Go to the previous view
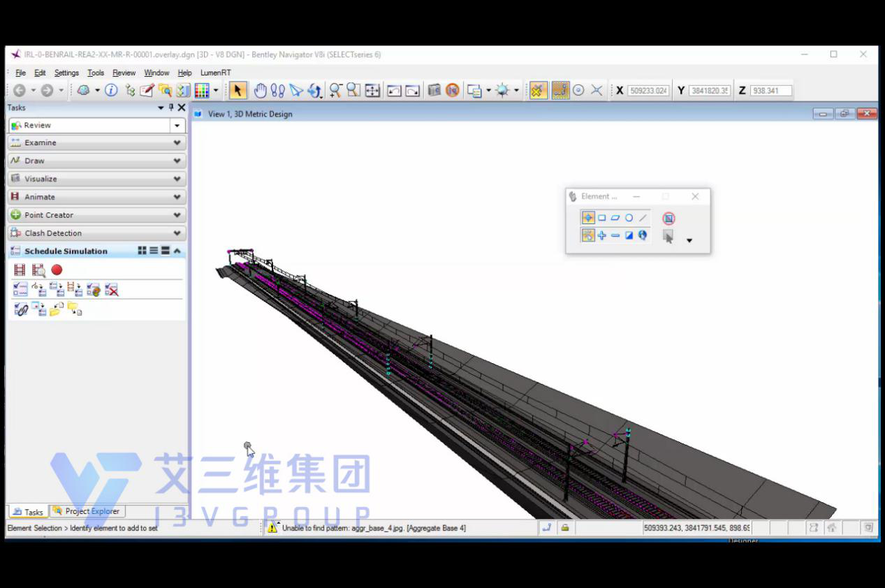The image size is (885, 588). (x=395, y=90)
